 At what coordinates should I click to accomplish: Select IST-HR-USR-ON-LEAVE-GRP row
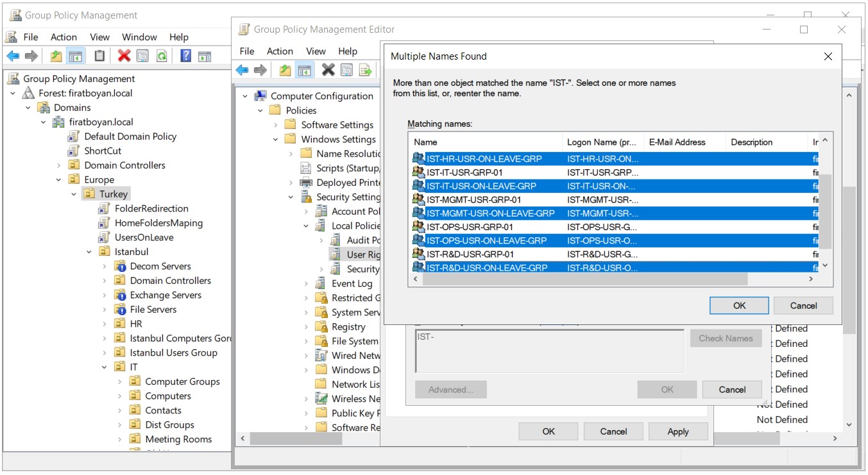click(x=616, y=158)
